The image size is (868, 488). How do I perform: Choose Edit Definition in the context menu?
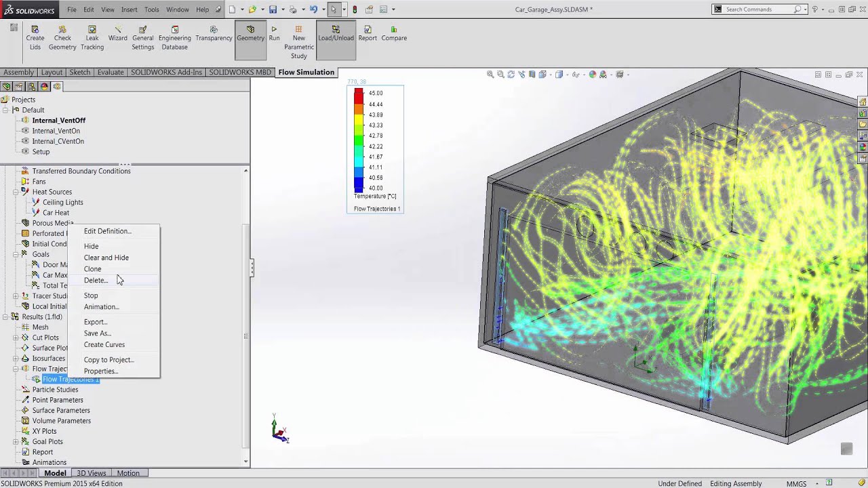click(x=108, y=231)
